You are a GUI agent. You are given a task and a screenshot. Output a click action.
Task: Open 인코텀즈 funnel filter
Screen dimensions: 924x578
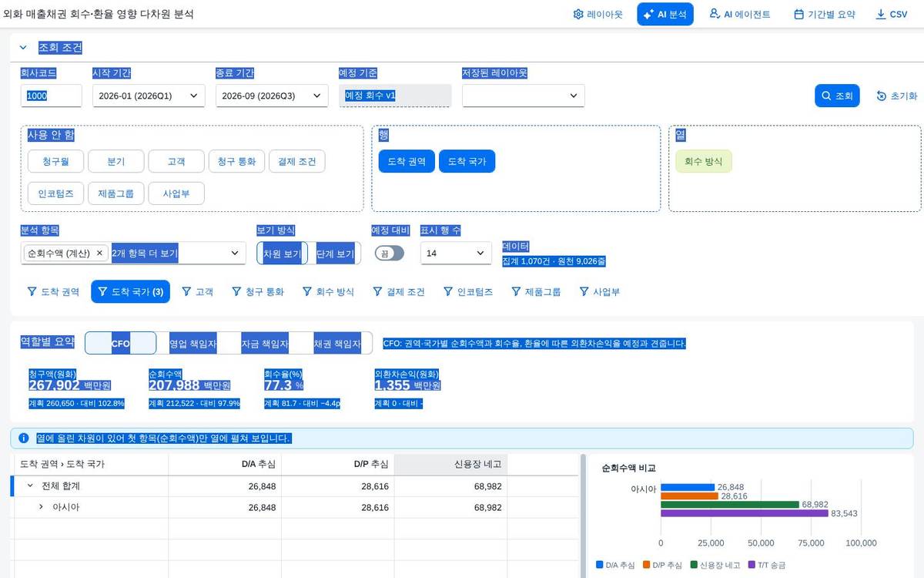470,291
